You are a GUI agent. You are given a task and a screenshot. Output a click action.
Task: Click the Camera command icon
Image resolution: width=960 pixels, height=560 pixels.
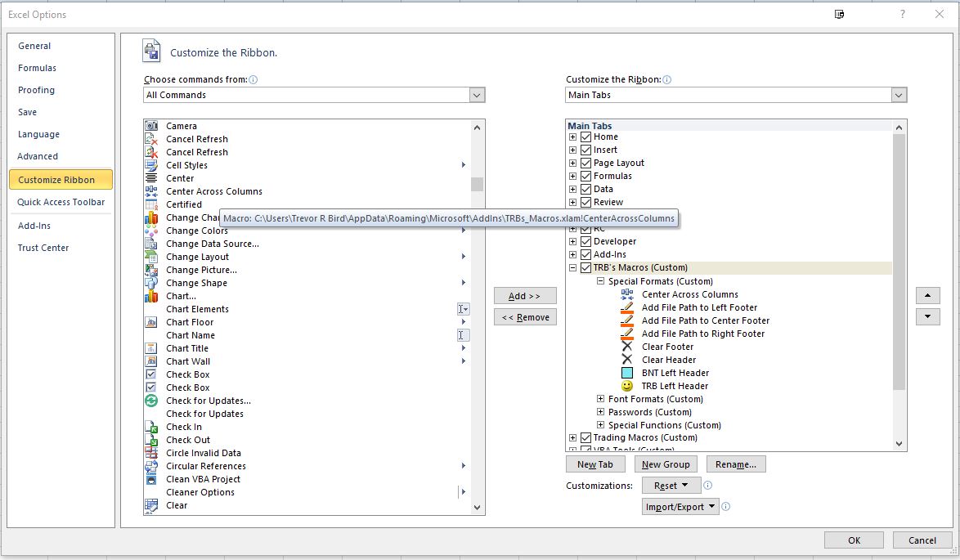pos(151,126)
